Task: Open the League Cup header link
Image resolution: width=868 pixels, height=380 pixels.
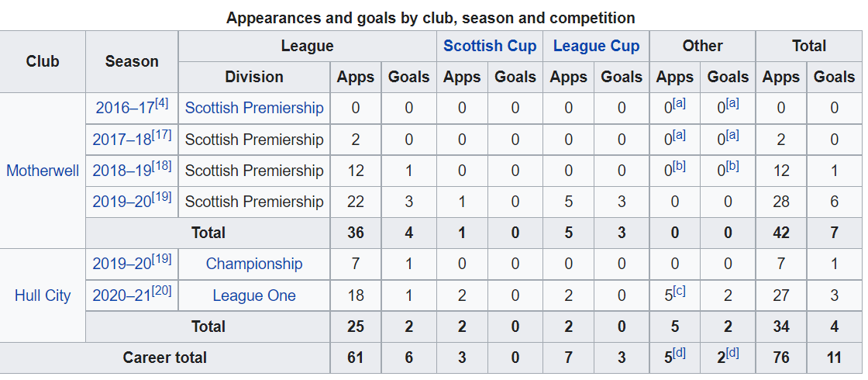Action: point(596,46)
